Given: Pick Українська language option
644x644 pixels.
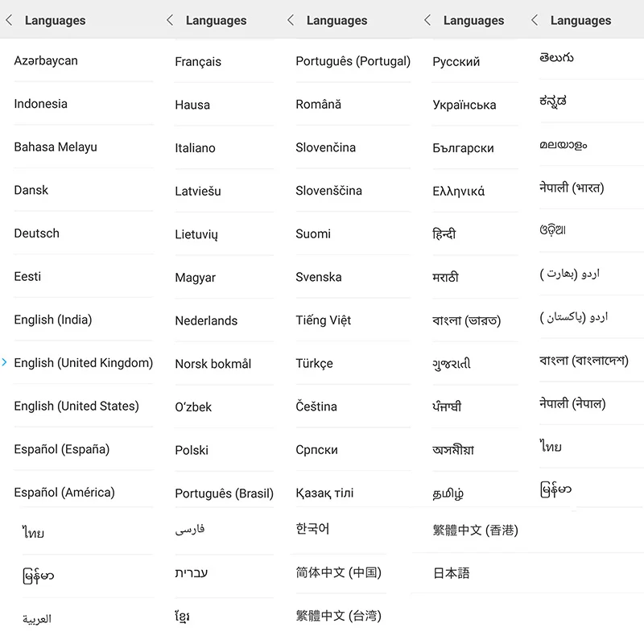Looking at the screenshot, I should 464,105.
